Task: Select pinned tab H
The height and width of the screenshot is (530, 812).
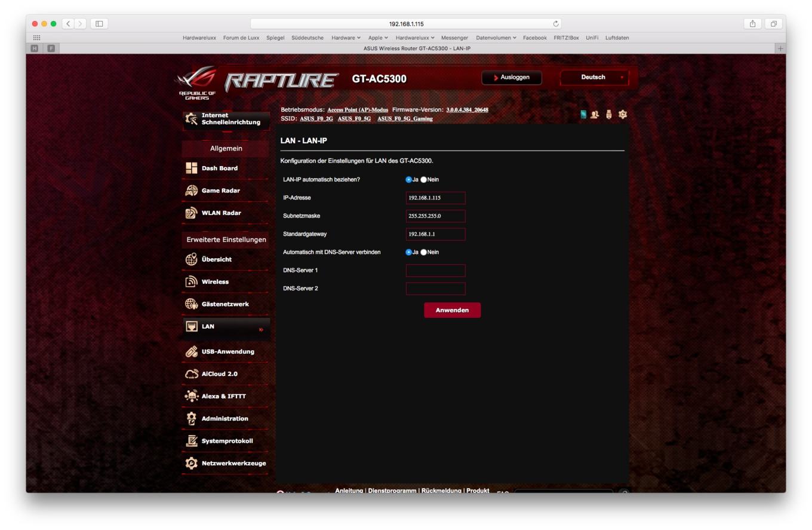Action: point(36,48)
